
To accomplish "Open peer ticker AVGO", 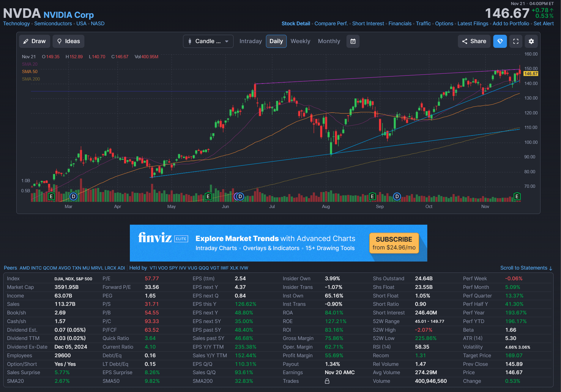I will point(64,268).
